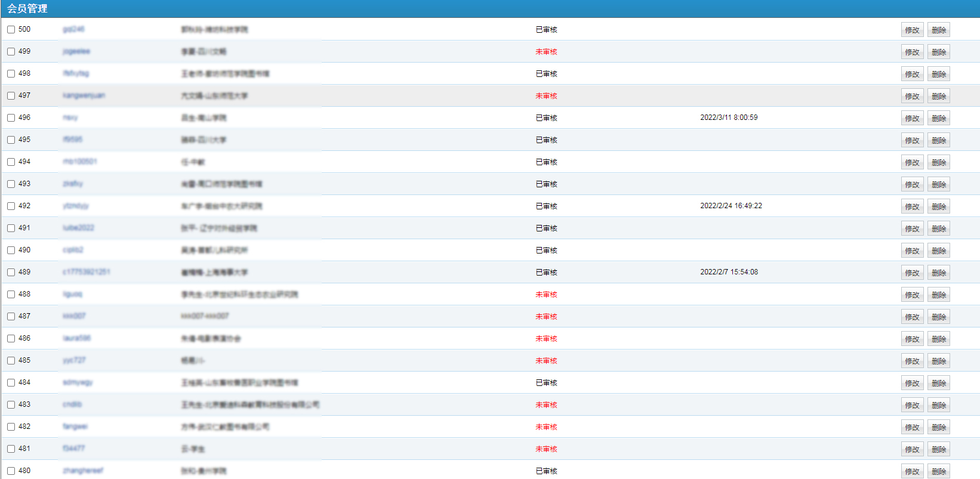
Task: Check the checkbox for member 500
Action: pos(11,29)
